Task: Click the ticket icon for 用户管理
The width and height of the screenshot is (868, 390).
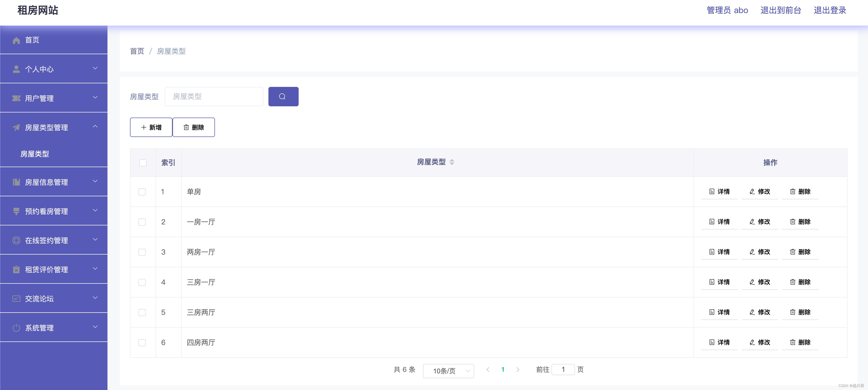Action: (16, 98)
